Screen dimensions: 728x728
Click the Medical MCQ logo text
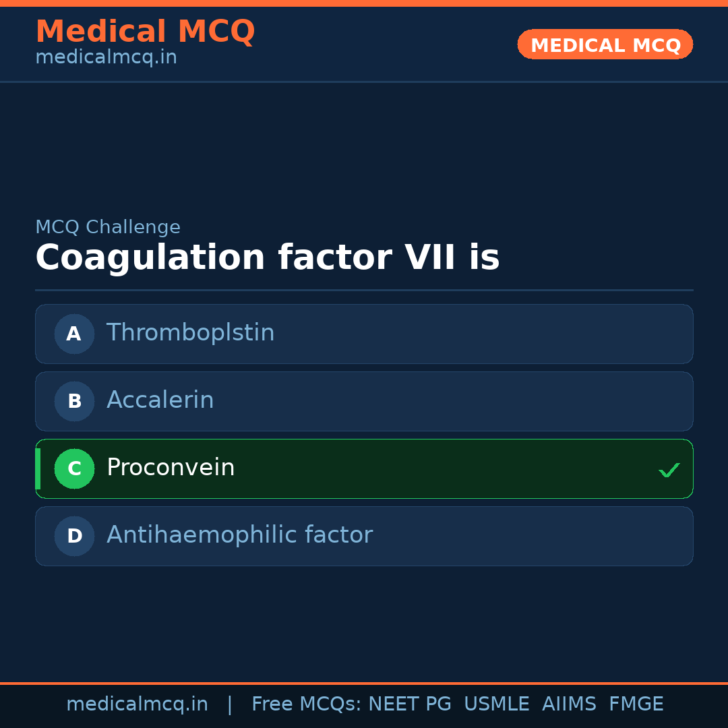pos(145,31)
